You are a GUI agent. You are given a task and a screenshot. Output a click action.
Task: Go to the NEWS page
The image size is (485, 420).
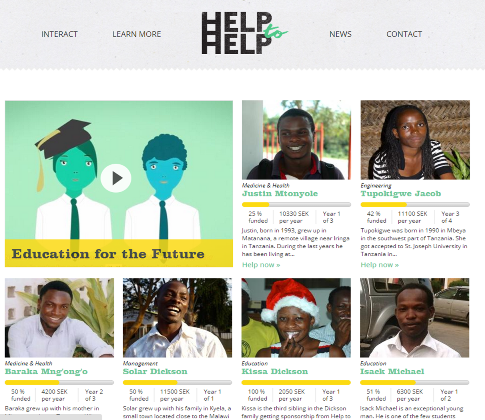(x=340, y=34)
